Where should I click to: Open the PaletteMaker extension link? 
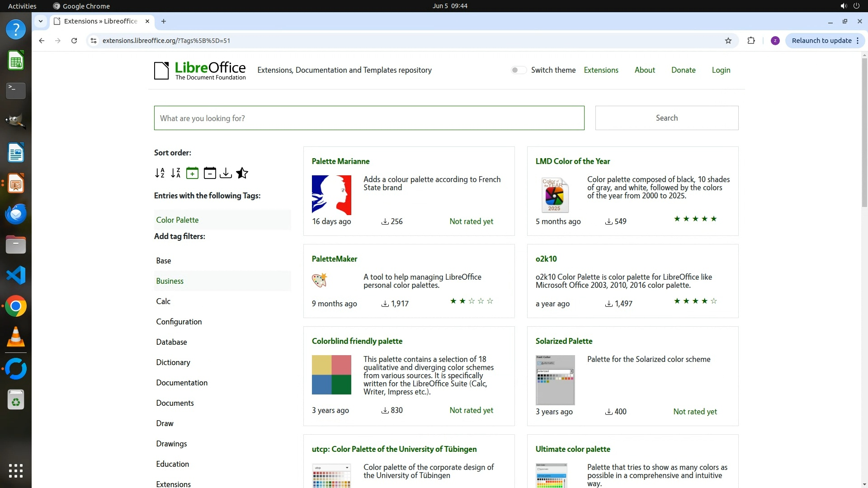[x=334, y=259]
